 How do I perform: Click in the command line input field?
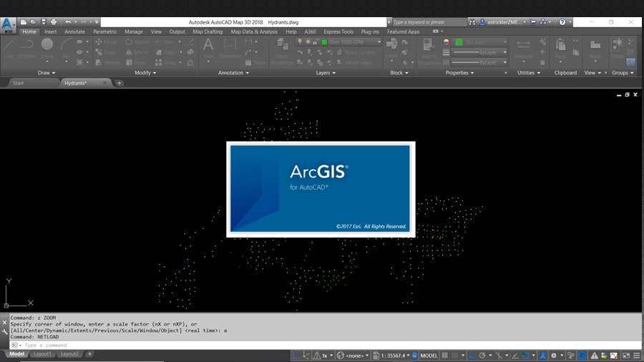point(328,345)
